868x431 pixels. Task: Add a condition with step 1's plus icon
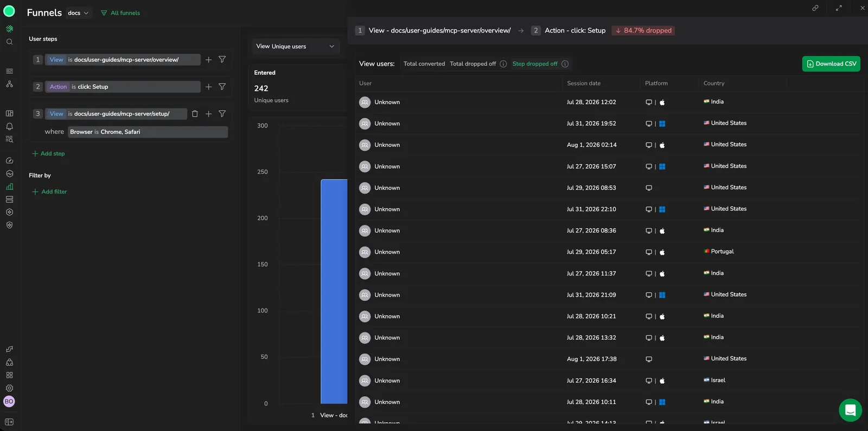pyautogui.click(x=208, y=60)
